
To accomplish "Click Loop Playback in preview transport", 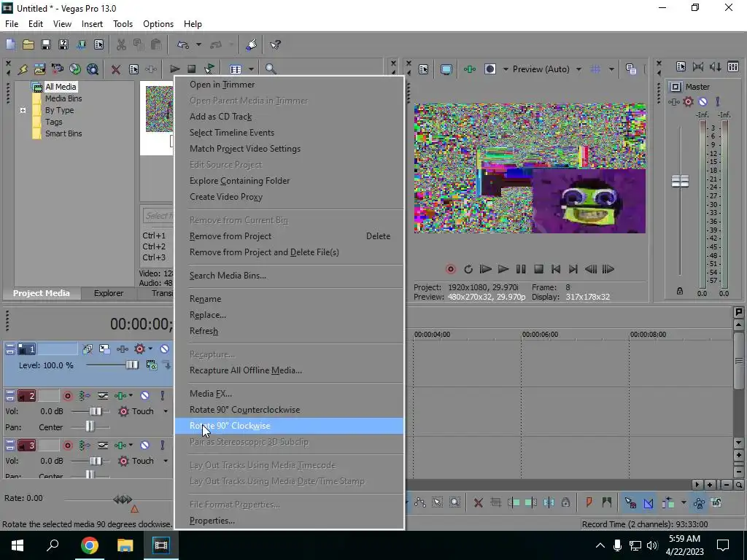I will [x=468, y=270].
